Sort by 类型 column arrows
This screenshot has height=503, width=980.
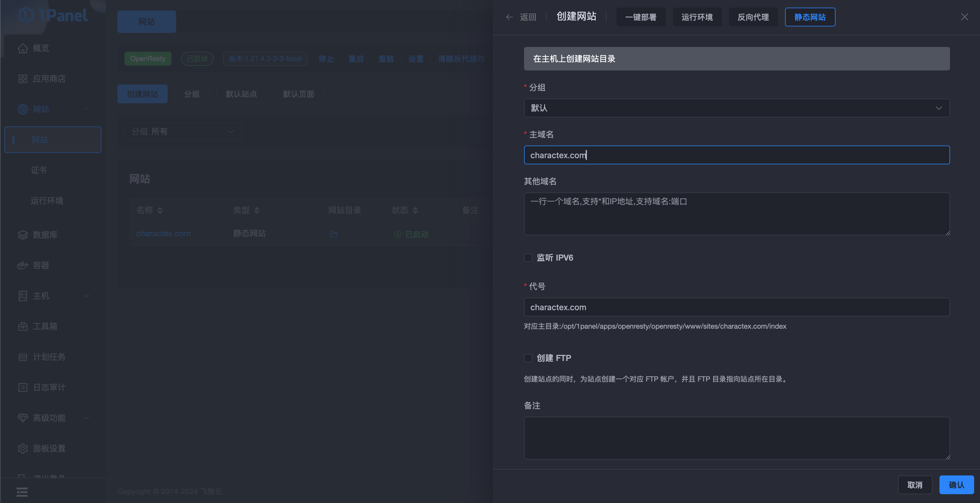257,210
